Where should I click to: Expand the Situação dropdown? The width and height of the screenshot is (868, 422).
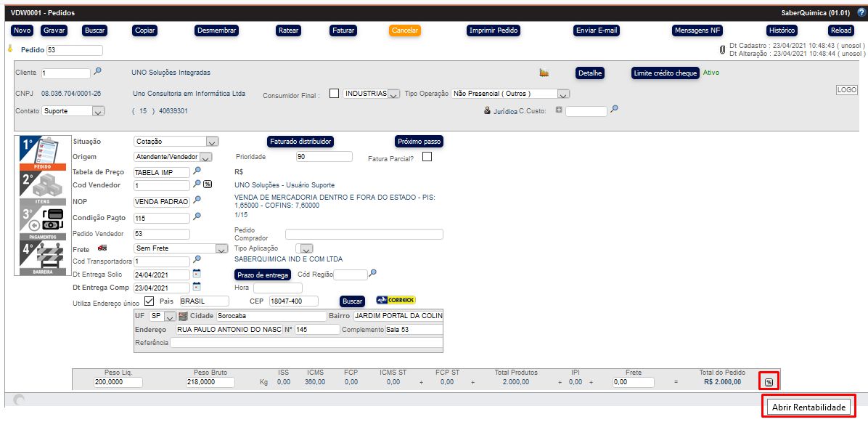click(212, 142)
